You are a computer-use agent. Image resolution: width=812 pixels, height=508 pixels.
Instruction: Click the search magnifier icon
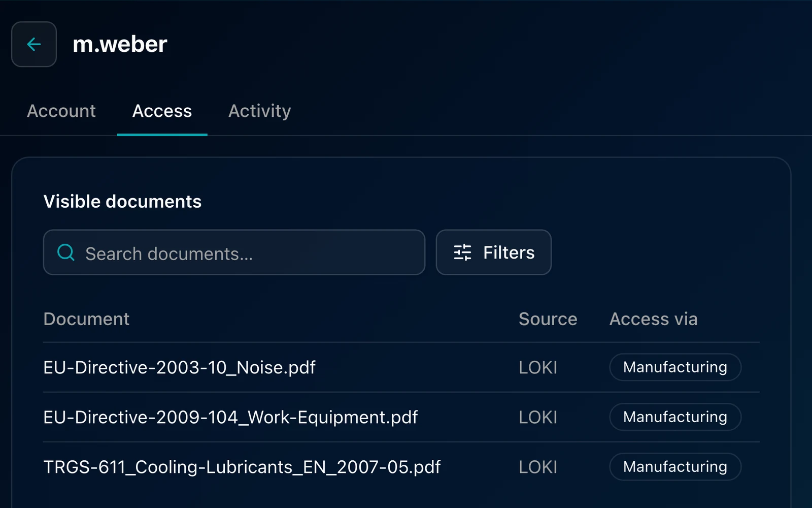[x=66, y=252]
